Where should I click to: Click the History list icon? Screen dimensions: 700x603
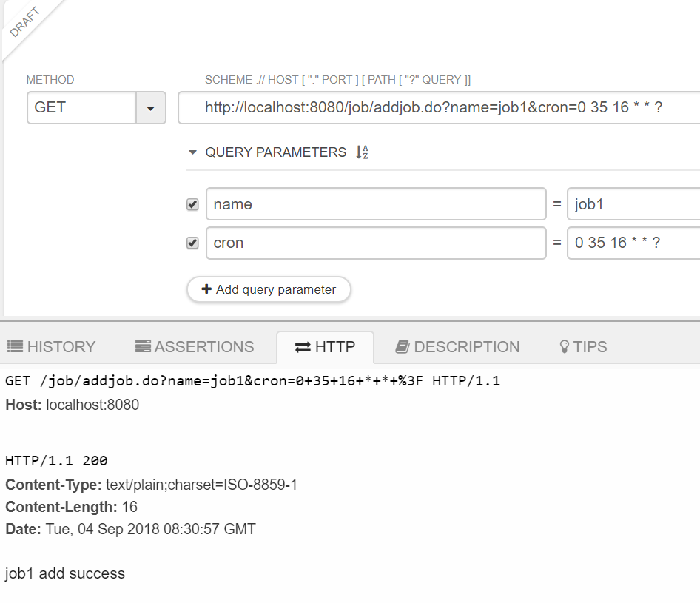coord(16,346)
